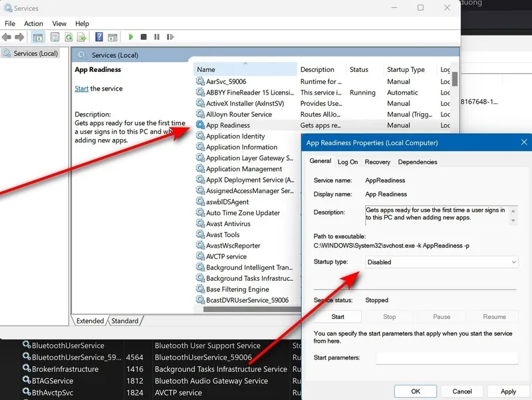Viewport: 532px width, 400px height.
Task: Click the Show/Hide Console Tree toolbar icon
Action: click(x=39, y=37)
